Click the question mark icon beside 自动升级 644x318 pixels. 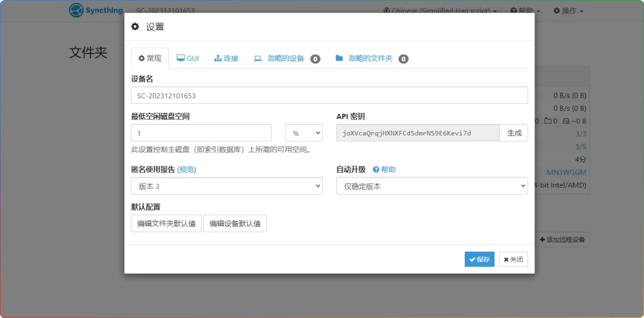click(x=375, y=169)
